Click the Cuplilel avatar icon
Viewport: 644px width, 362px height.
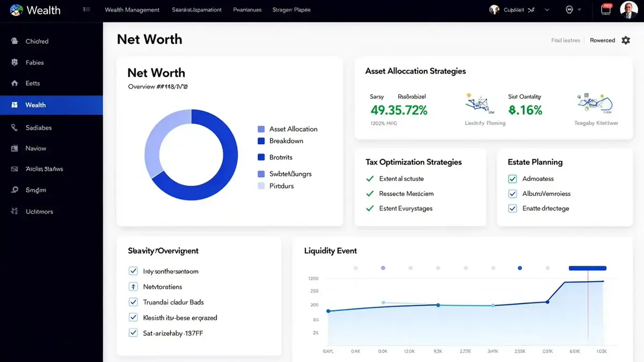494,10
